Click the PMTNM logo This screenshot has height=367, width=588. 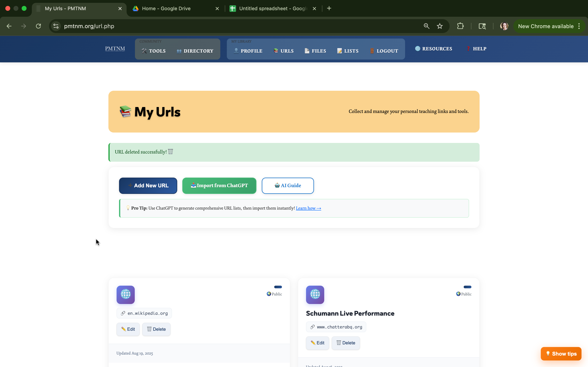pyautogui.click(x=115, y=49)
